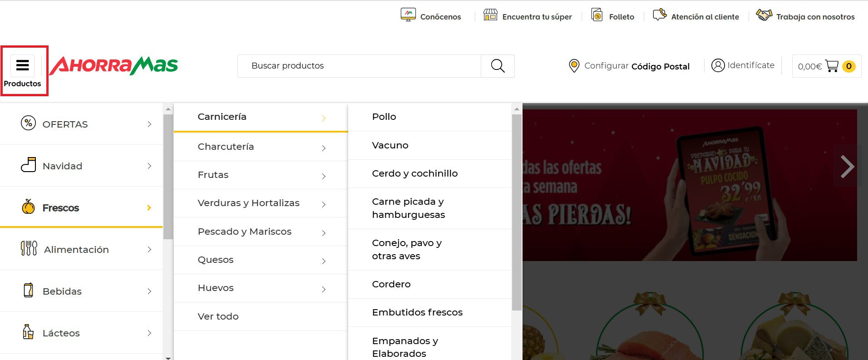Click the category list scroll-down arrow
This screenshot has height=360, width=868.
[x=168, y=358]
